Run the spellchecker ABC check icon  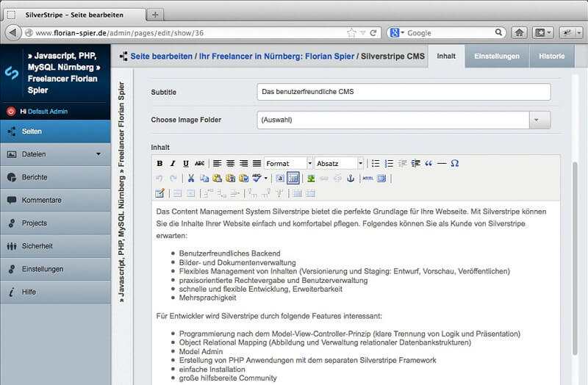[257, 179]
